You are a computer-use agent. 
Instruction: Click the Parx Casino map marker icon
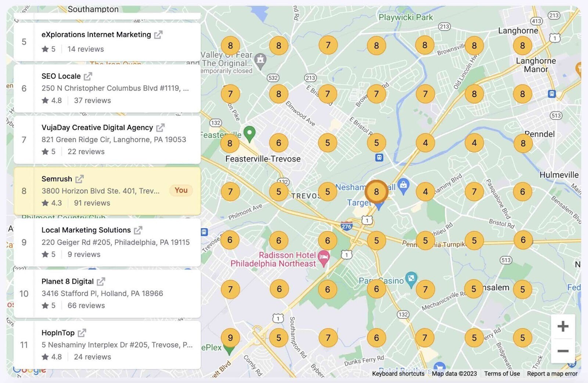[411, 280]
